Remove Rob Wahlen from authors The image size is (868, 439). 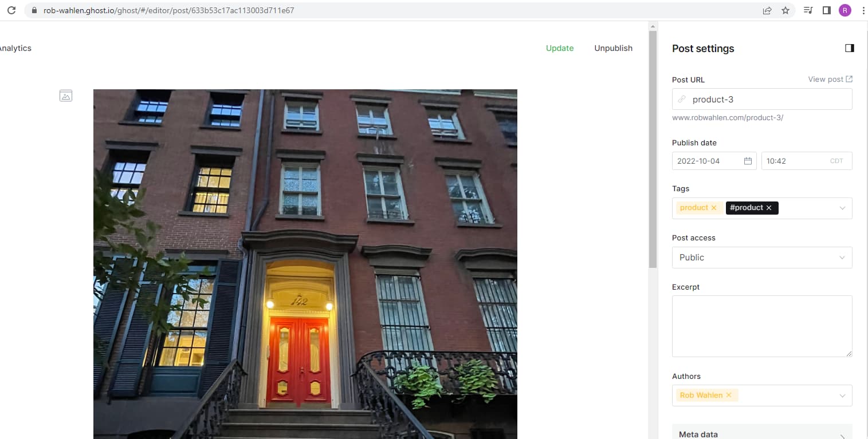coord(729,395)
